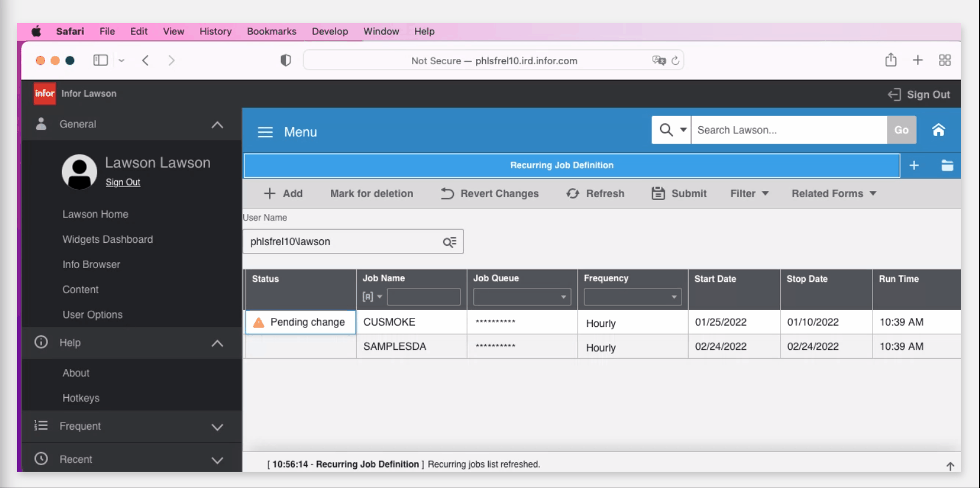Click the Sign Out icon in the top bar

tap(894, 94)
